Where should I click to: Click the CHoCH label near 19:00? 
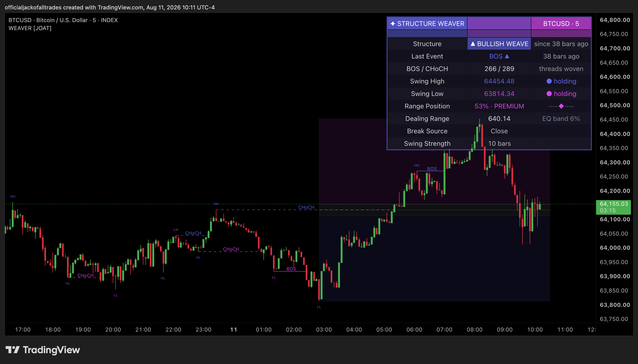pos(85,276)
